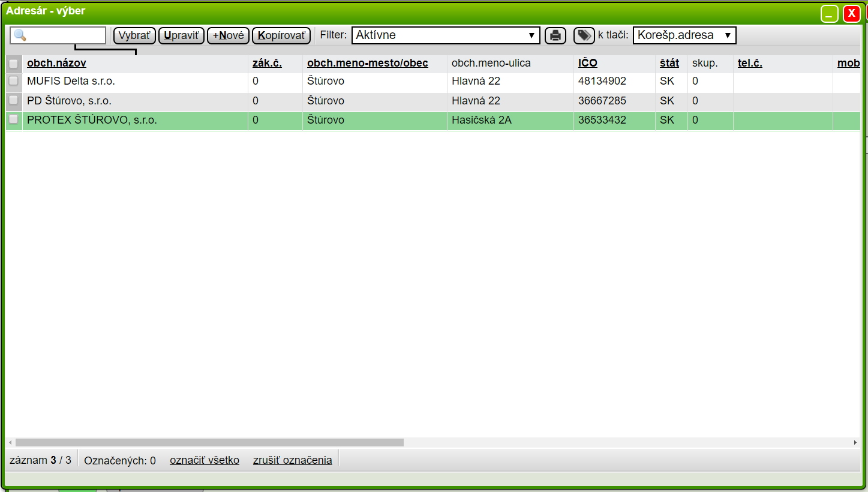Screen dimensions: 868x492
Task: Check the PD Štúrovo, s.r.o. row checkbox
Action: [x=14, y=100]
